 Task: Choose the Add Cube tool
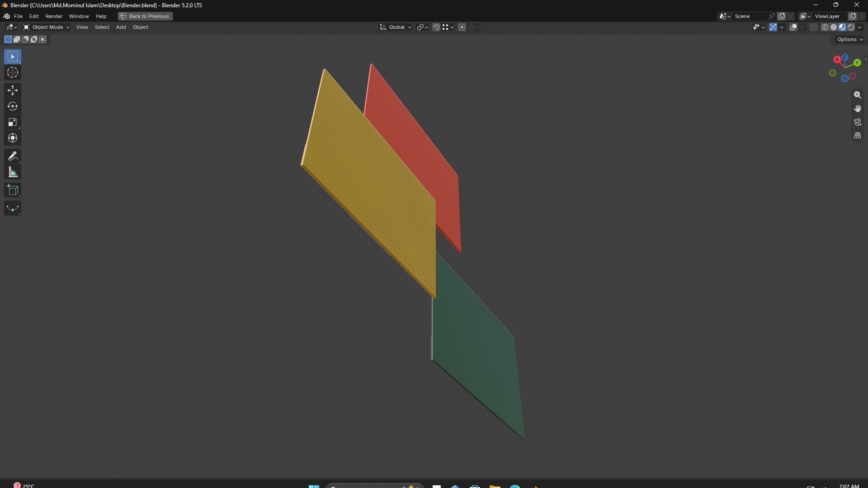[13, 190]
